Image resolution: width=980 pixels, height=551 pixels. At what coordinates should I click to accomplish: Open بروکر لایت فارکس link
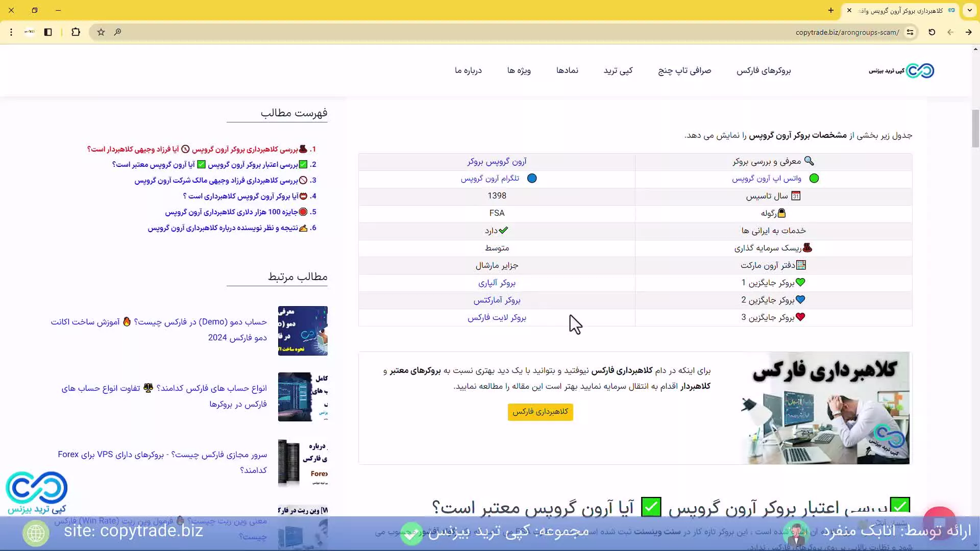[x=497, y=317]
